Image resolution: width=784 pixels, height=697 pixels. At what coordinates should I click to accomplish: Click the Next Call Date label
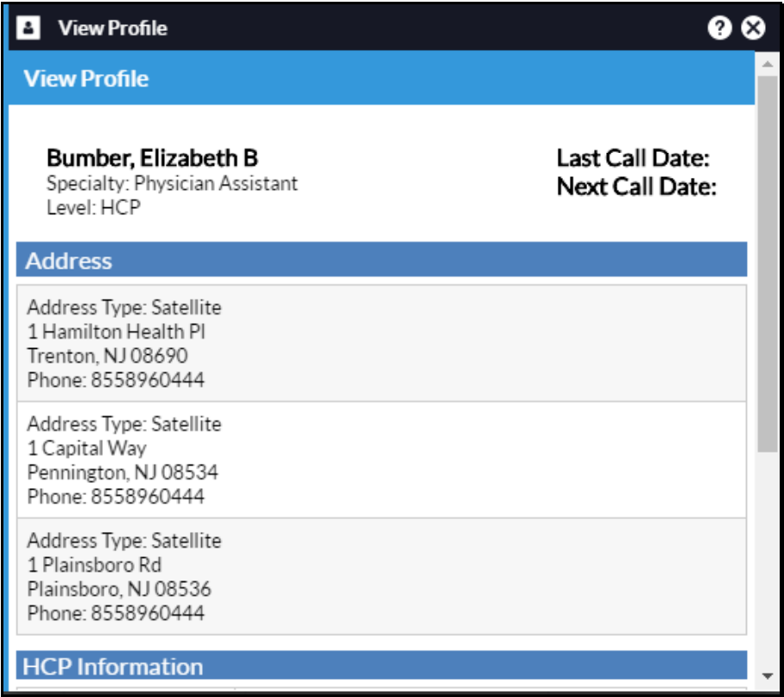click(636, 187)
